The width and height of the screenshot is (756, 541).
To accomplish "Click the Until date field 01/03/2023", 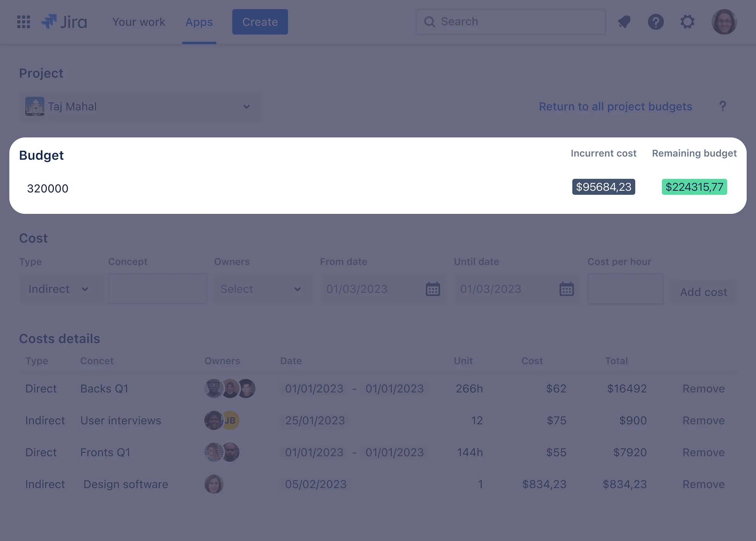I will pyautogui.click(x=516, y=289).
